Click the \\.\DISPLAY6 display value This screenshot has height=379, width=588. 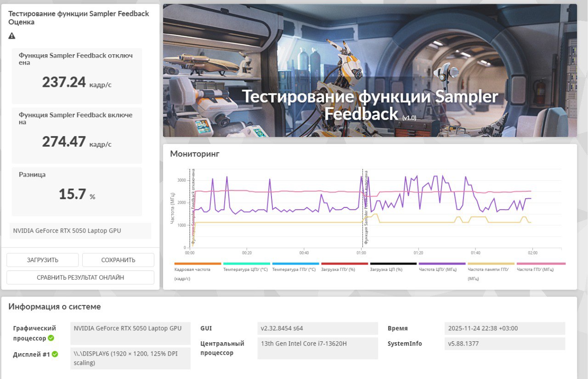click(130, 358)
